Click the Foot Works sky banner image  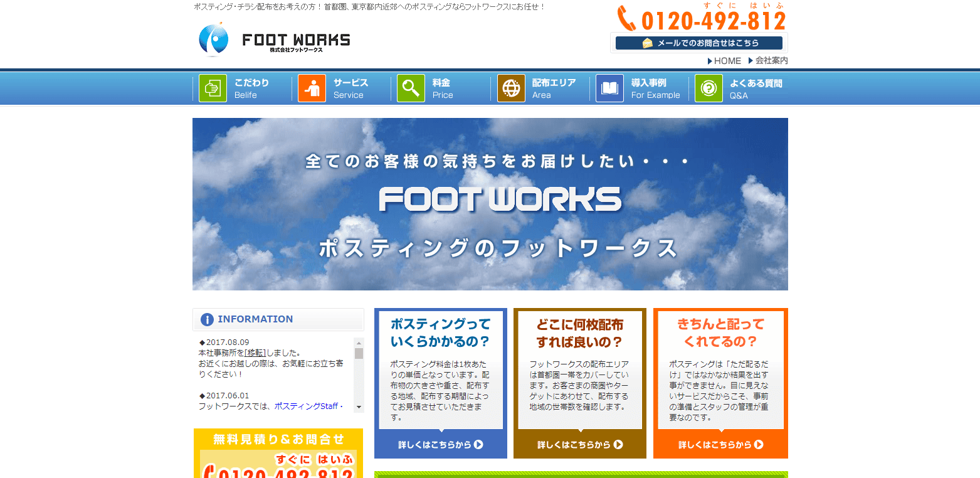(x=490, y=204)
